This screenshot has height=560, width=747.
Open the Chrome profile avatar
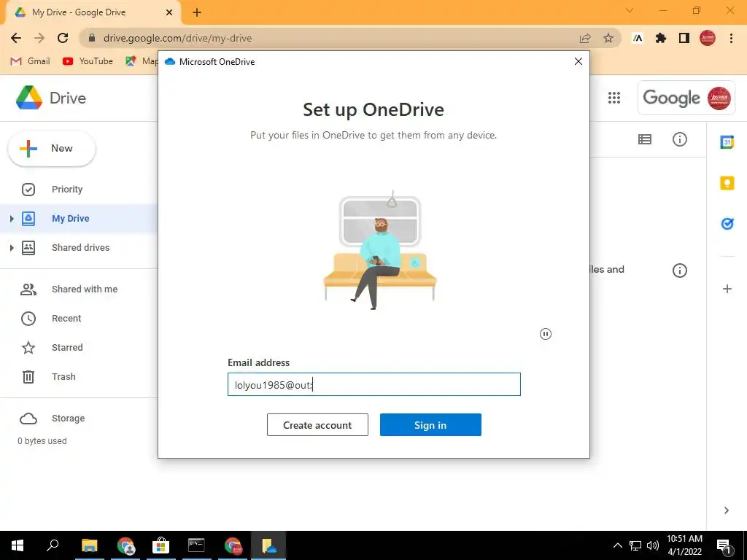pos(708,38)
